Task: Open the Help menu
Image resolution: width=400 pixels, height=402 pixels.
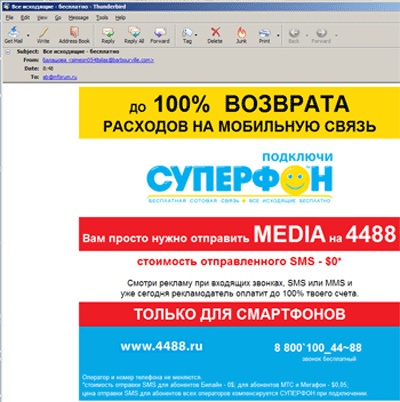Action: 120,18
